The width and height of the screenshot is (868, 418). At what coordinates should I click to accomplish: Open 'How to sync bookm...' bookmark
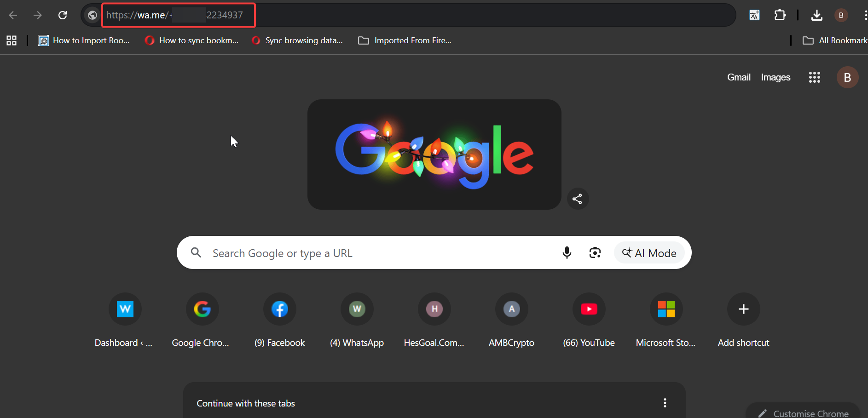coord(191,40)
